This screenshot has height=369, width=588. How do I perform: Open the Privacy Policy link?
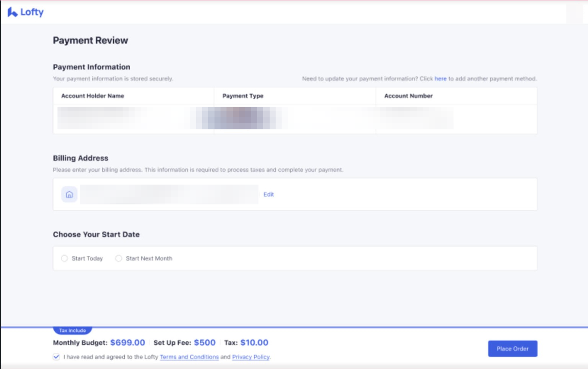250,357
